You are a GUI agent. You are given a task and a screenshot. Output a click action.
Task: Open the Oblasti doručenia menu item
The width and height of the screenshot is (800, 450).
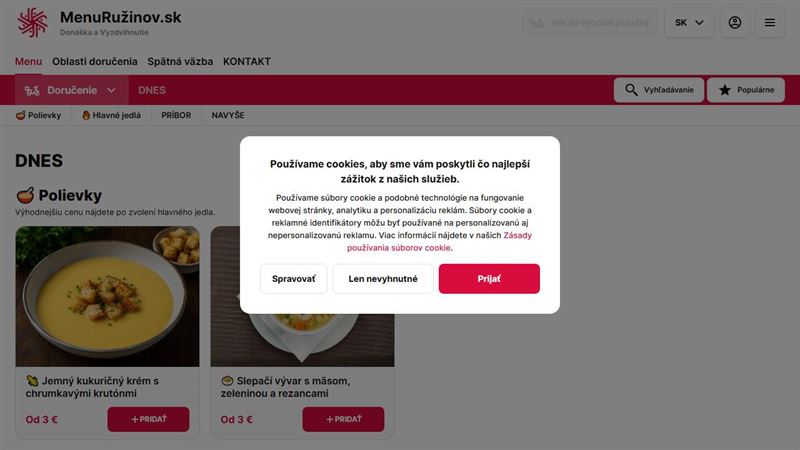pyautogui.click(x=95, y=61)
